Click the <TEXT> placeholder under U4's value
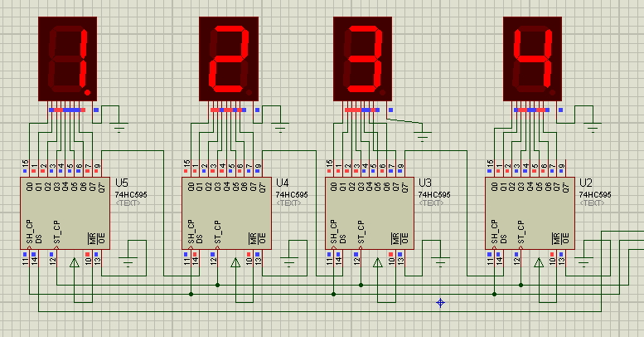The image size is (644, 337). point(288,203)
